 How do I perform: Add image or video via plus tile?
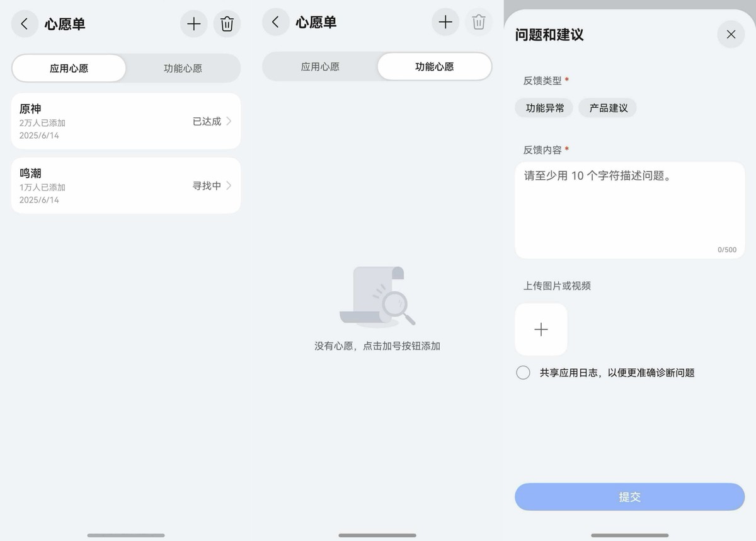click(541, 330)
